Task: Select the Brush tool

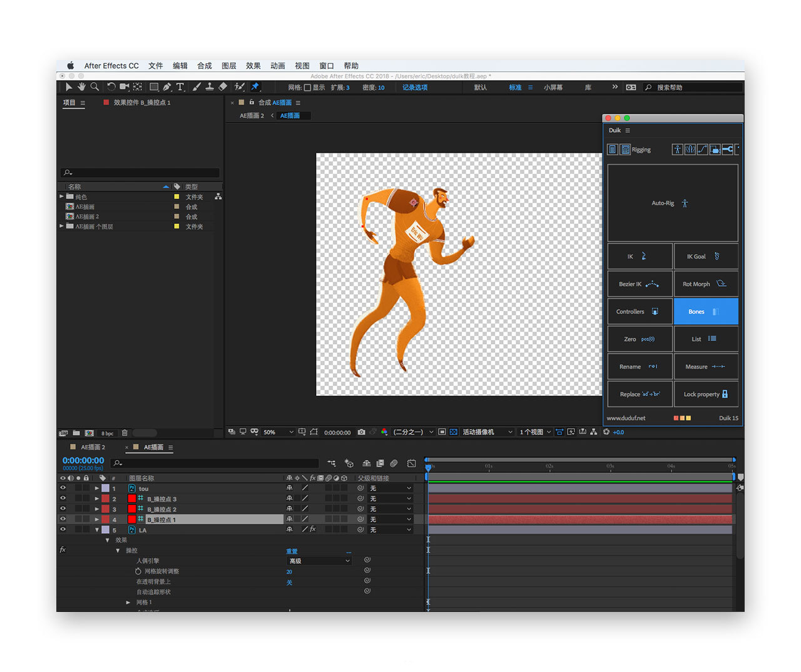Action: point(196,87)
